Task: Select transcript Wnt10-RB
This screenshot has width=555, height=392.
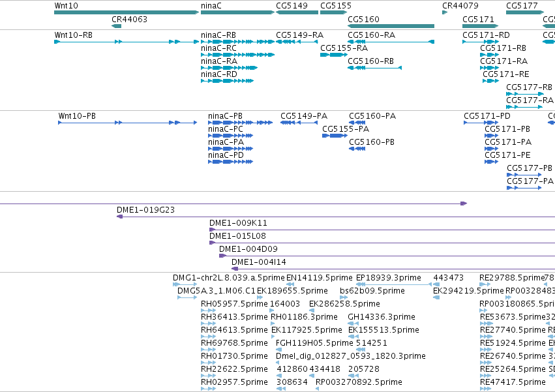Action: coord(127,42)
